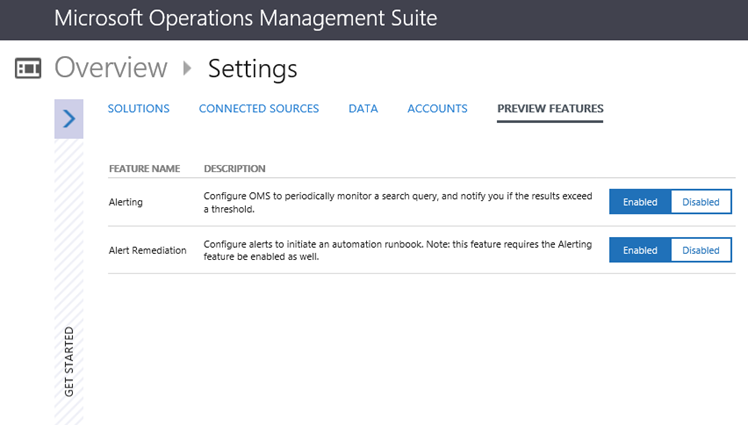Image resolution: width=748 pixels, height=425 pixels.
Task: Click the Alert Remediation description text
Action: (x=398, y=250)
